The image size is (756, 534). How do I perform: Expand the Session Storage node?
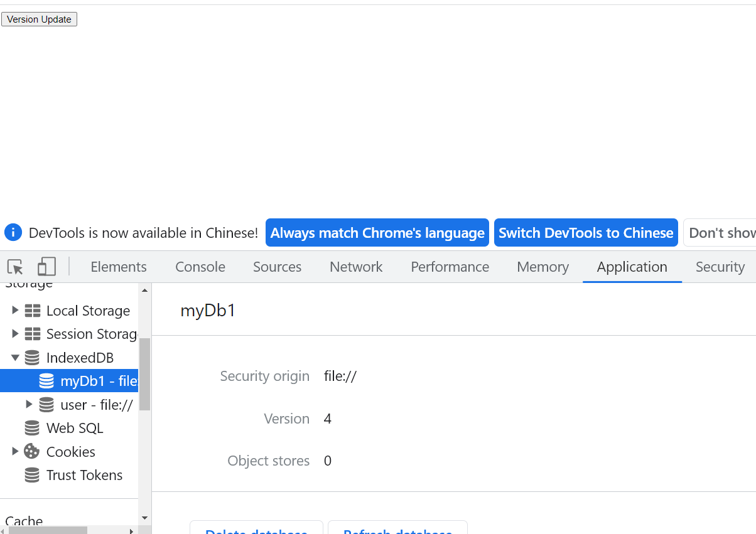click(15, 334)
